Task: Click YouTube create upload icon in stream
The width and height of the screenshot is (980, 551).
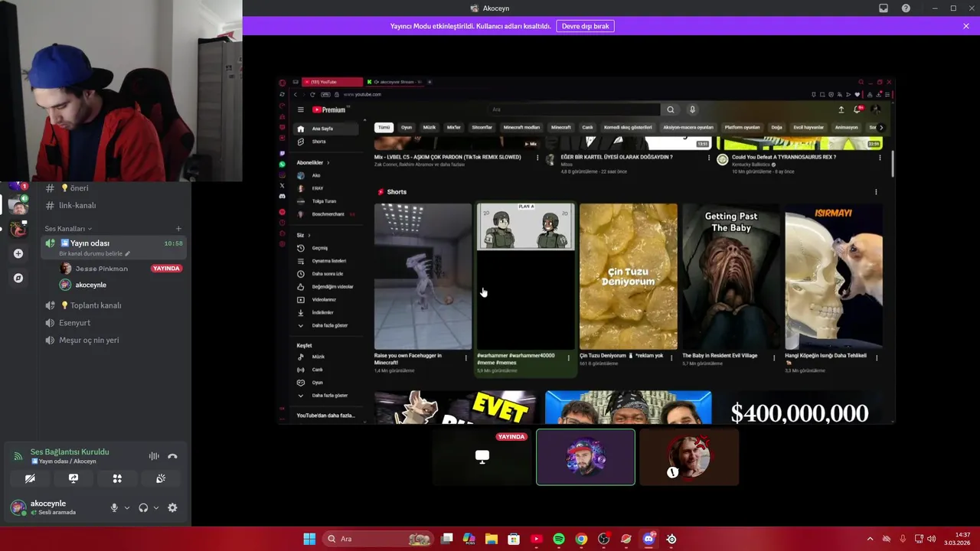Action: 841,109
